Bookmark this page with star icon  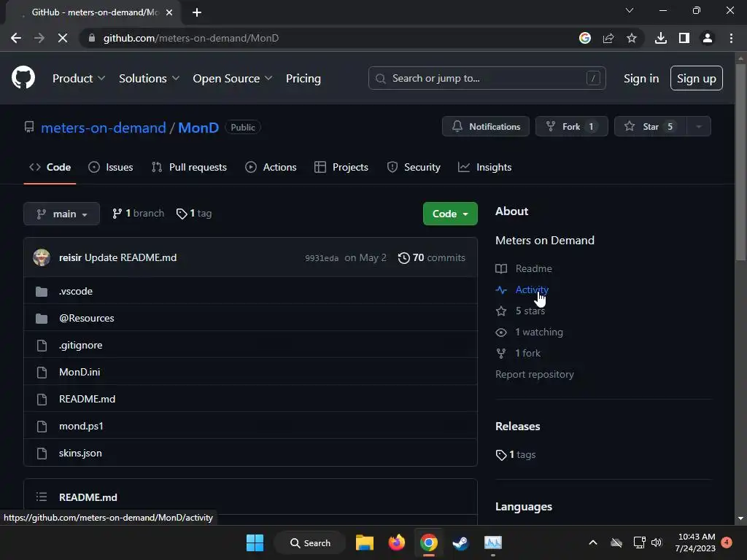(632, 38)
